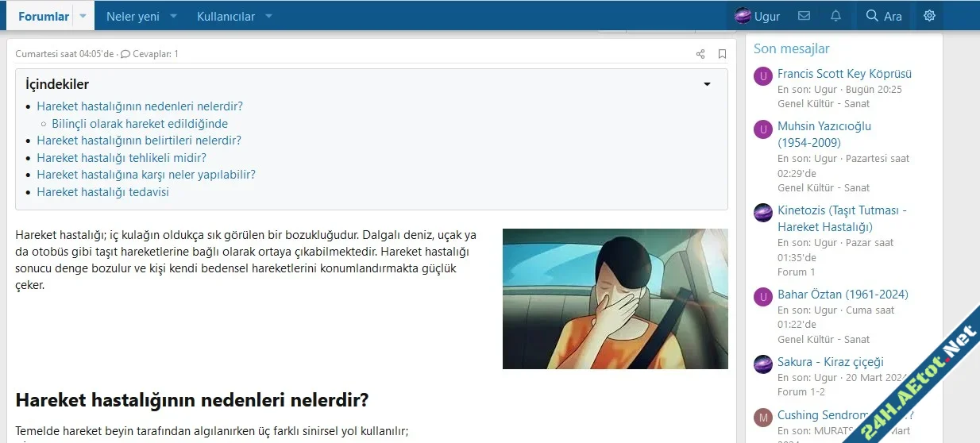
Task: Expand the Neler yeni dropdown arrow
Action: 174,16
